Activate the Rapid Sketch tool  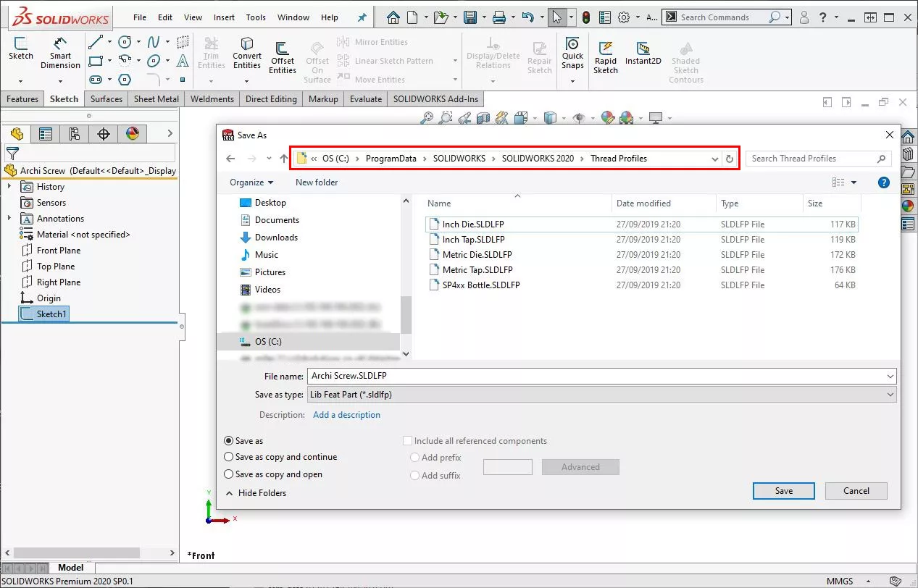click(x=606, y=56)
